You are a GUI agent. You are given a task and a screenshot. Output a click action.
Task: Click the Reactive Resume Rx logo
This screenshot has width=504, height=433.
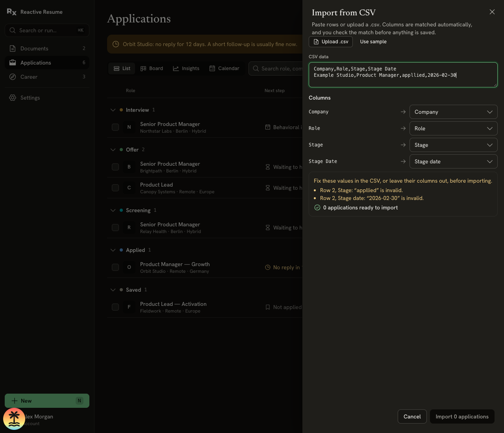click(12, 12)
